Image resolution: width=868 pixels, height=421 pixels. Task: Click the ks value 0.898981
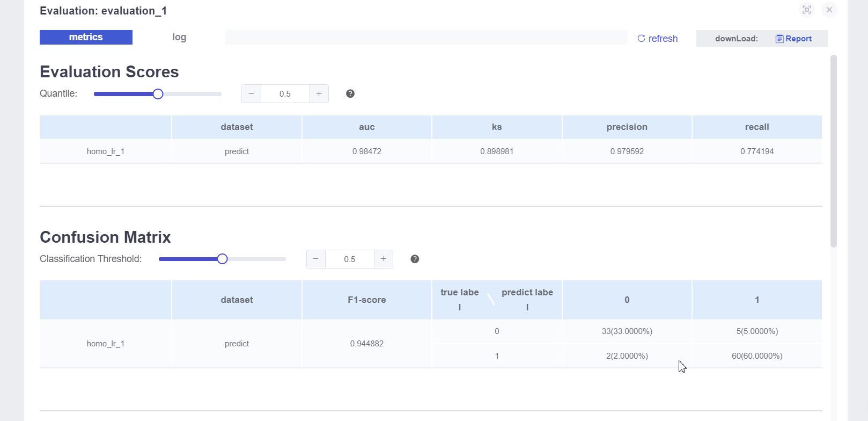click(x=497, y=151)
